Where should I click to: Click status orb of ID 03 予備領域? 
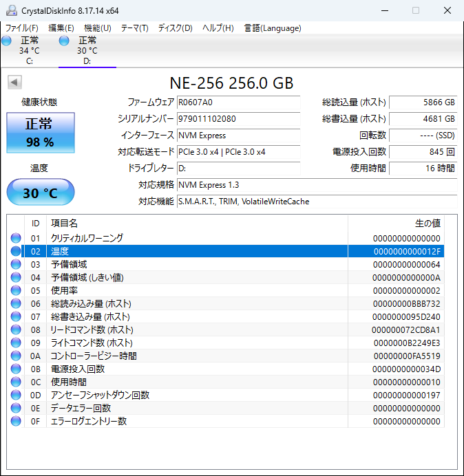(x=16, y=264)
